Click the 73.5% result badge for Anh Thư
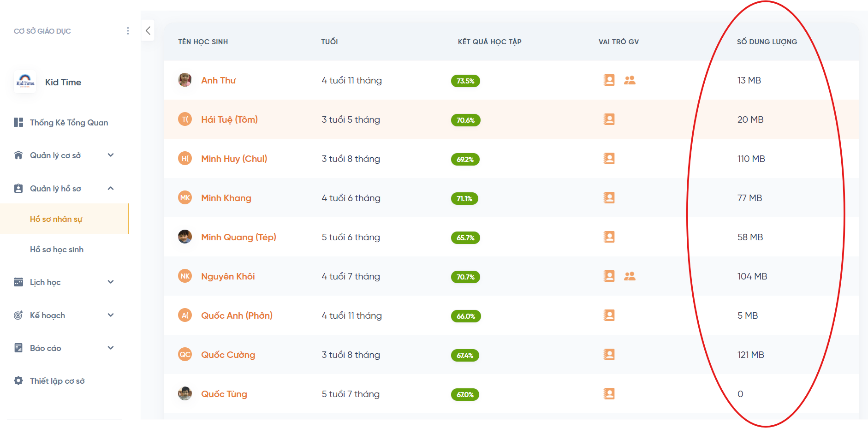This screenshot has width=868, height=428. (465, 81)
